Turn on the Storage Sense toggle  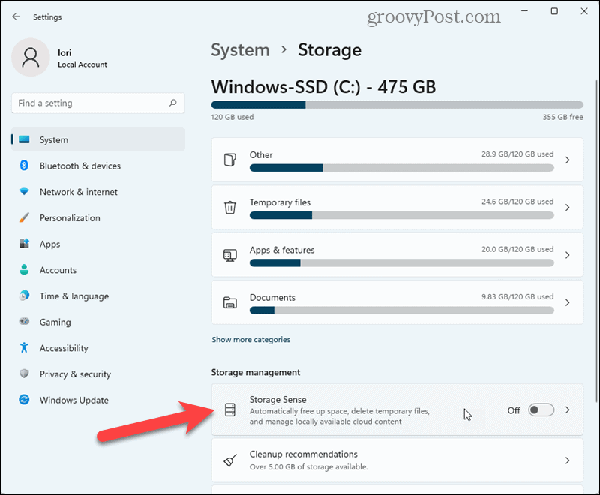(x=541, y=410)
